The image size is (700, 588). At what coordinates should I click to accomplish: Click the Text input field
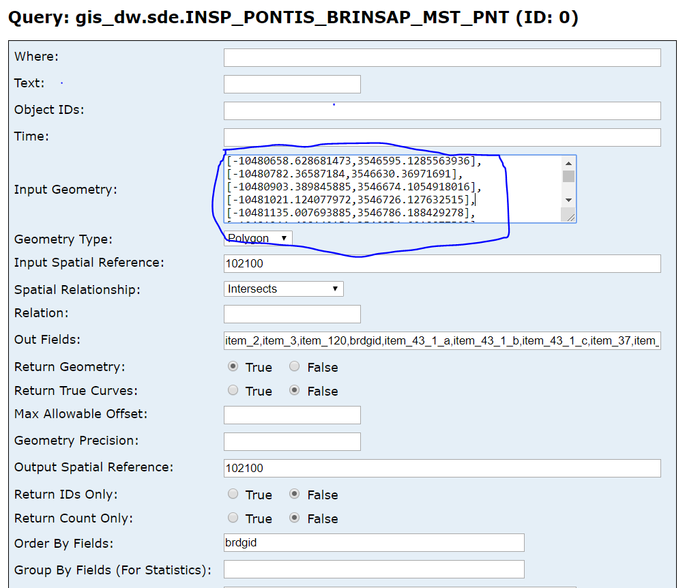[292, 84]
